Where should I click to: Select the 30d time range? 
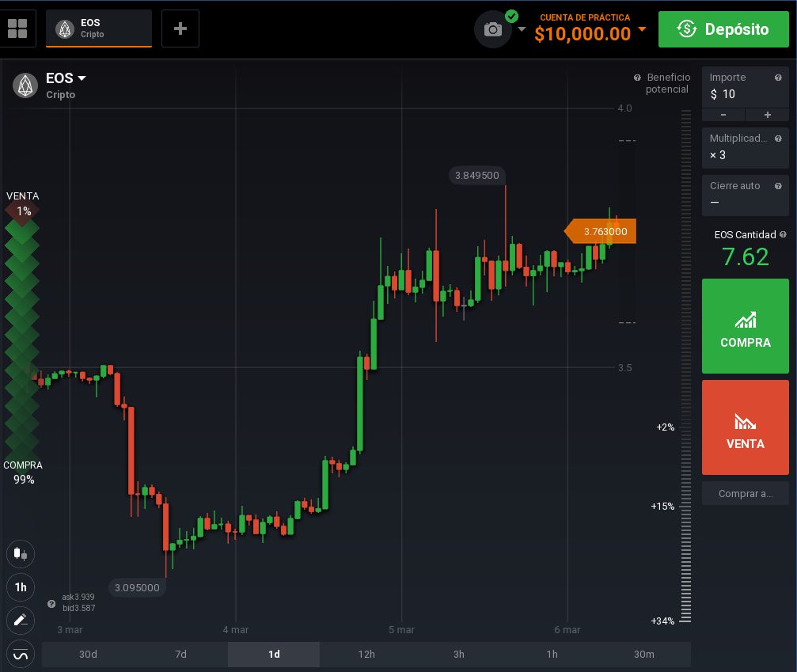pyautogui.click(x=88, y=655)
